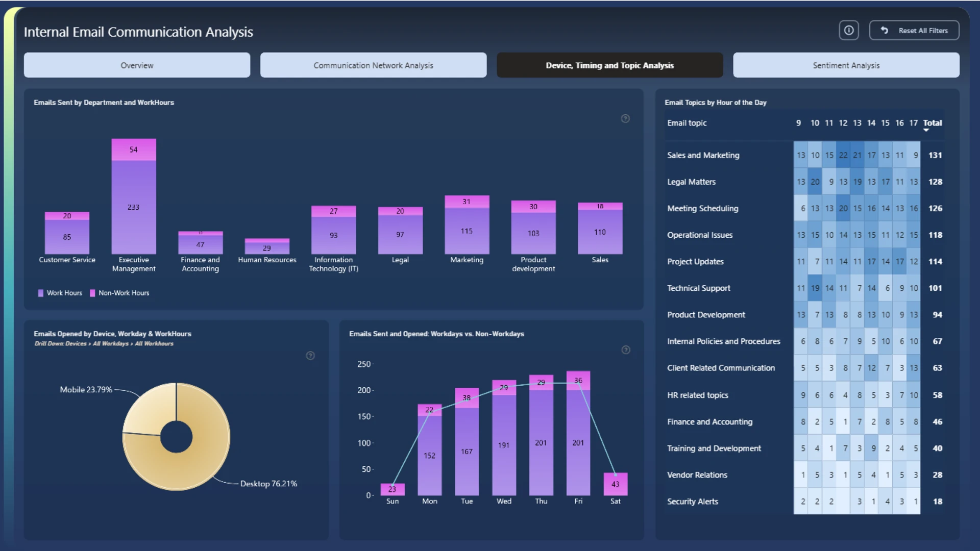Select the Security Alerts row label

pyautogui.click(x=692, y=502)
